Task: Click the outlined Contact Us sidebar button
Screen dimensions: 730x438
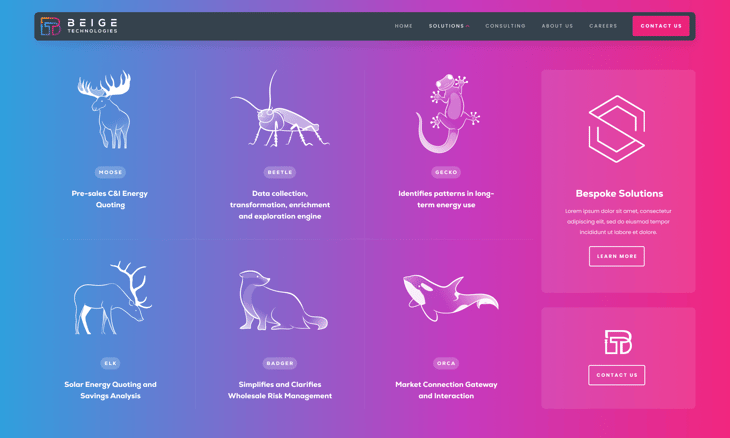Action: [617, 375]
